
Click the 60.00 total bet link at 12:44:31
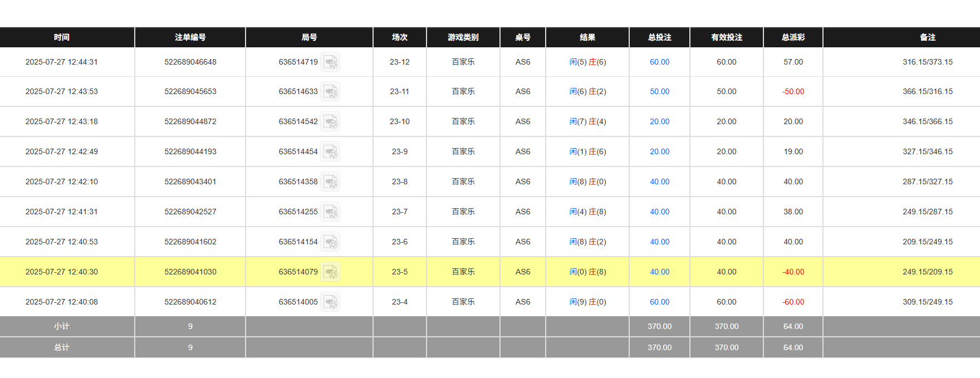pos(659,62)
